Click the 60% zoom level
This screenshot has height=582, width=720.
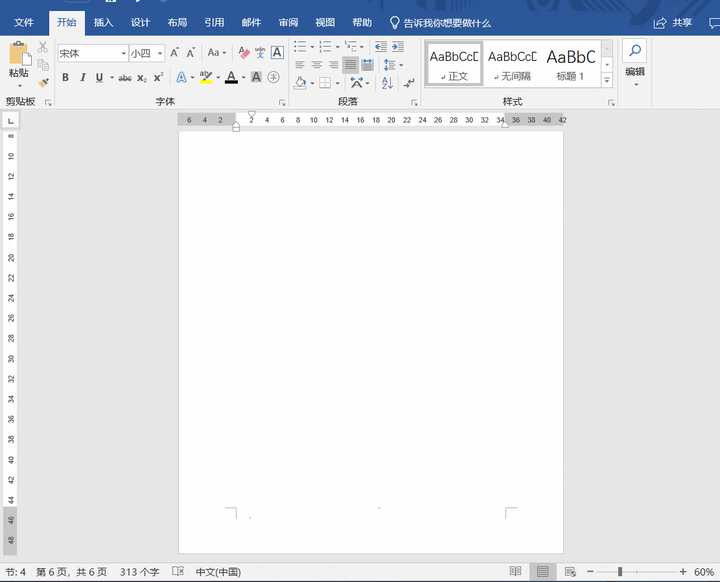coord(703,572)
